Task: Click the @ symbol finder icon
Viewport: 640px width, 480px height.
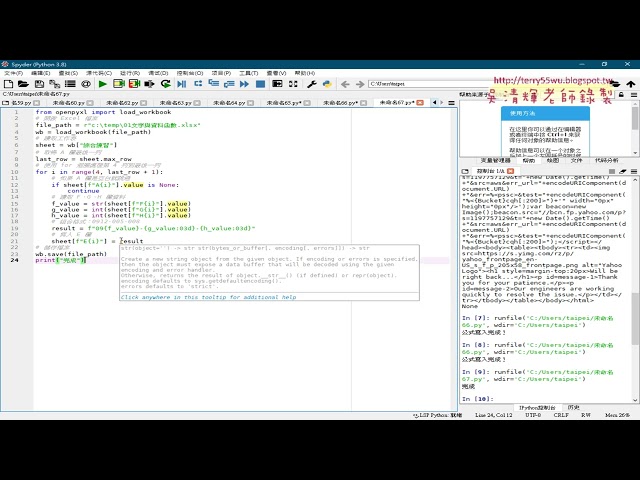Action: [x=86, y=84]
